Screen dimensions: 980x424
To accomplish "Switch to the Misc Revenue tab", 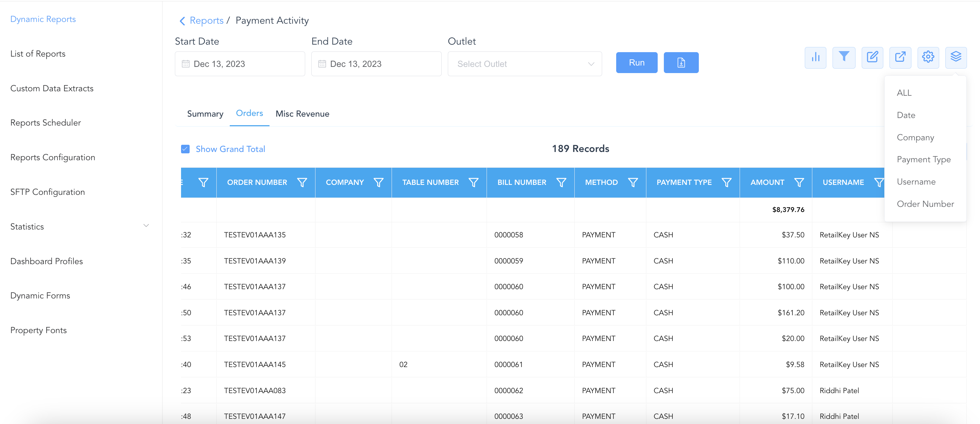I will (x=302, y=114).
